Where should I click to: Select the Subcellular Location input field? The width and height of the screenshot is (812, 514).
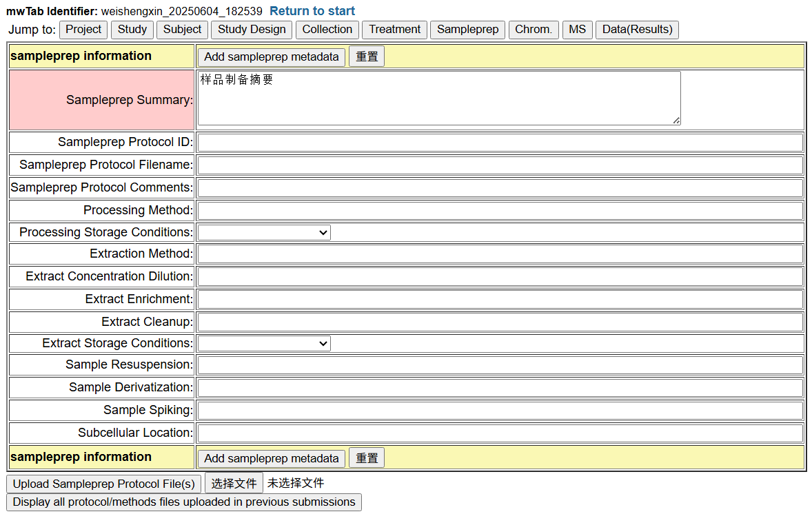pos(500,433)
